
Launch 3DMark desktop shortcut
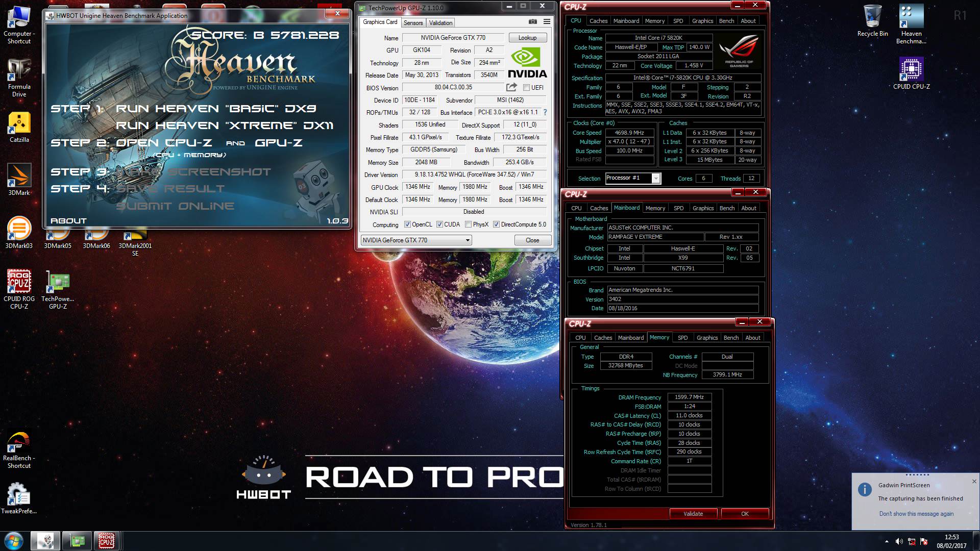[x=19, y=180]
